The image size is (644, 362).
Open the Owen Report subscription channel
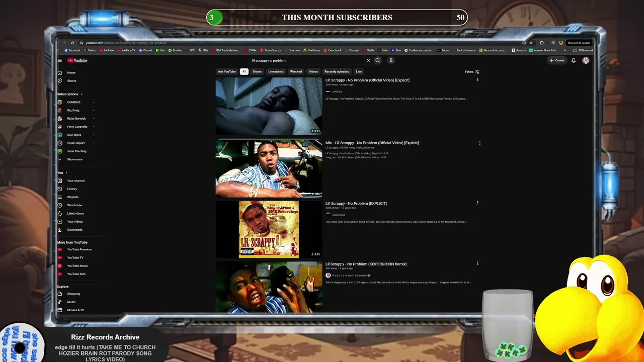coord(75,143)
